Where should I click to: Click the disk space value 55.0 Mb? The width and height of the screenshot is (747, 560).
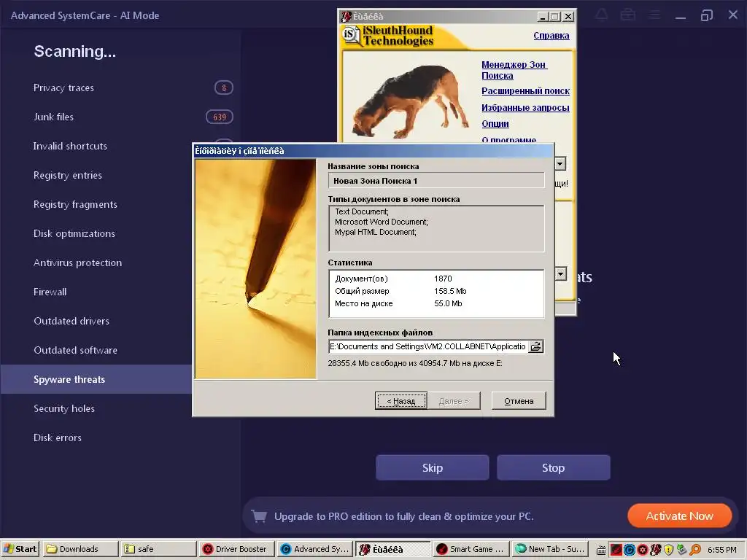coord(448,303)
